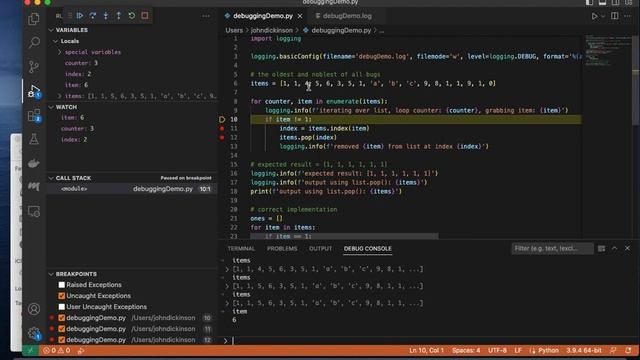Expand the items list variable
The height and width of the screenshot is (360, 640).
(60, 96)
